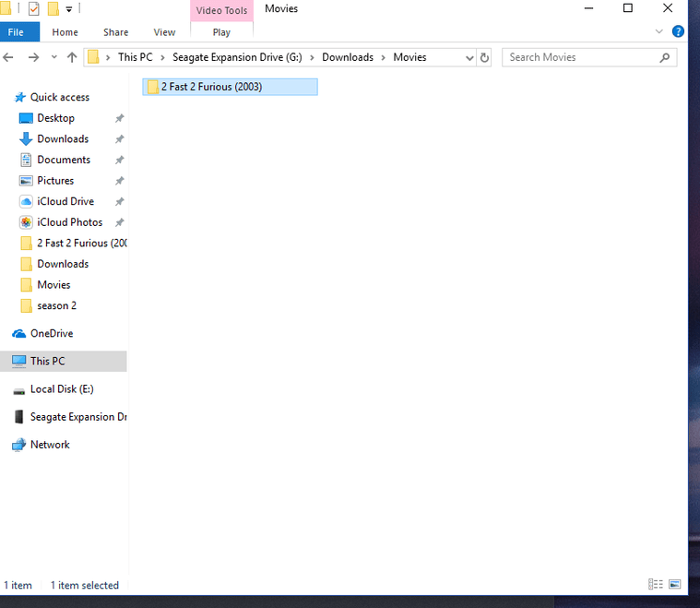Select the 2 Fast 2 Furious (2003) folder
Viewport: 700px width, 608px height.
click(230, 87)
